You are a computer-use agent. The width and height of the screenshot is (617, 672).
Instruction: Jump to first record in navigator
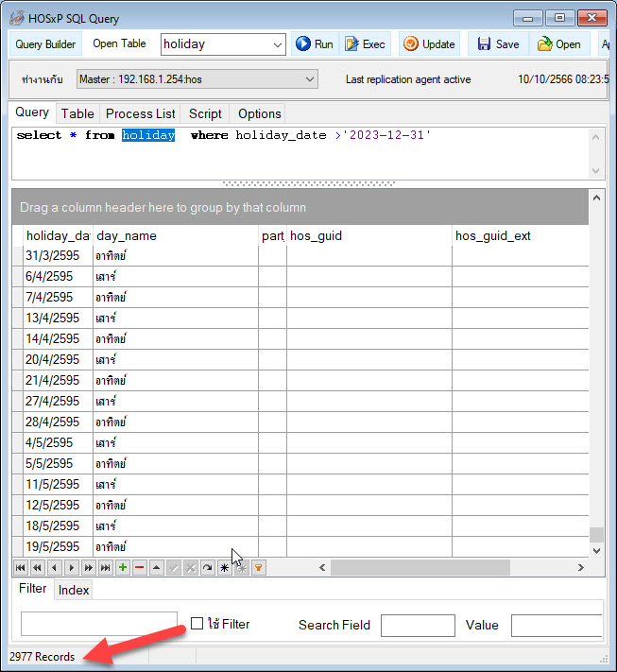click(x=20, y=568)
